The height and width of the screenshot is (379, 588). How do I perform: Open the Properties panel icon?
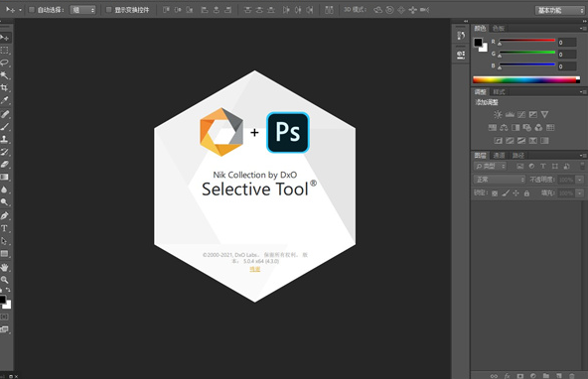click(461, 55)
